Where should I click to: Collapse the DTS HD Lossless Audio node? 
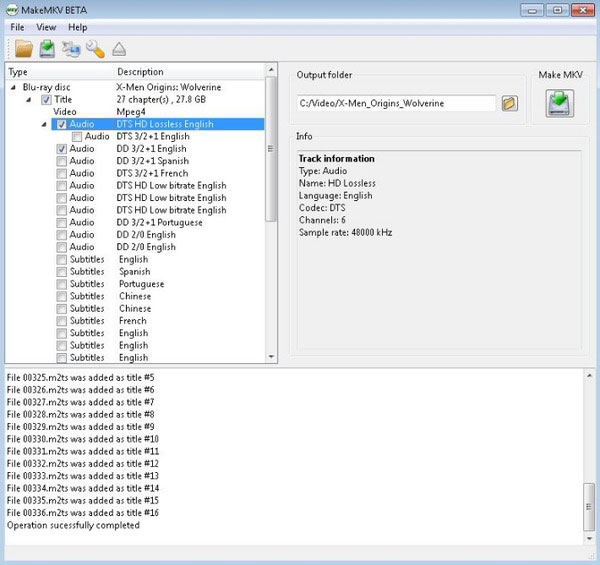click(x=45, y=125)
